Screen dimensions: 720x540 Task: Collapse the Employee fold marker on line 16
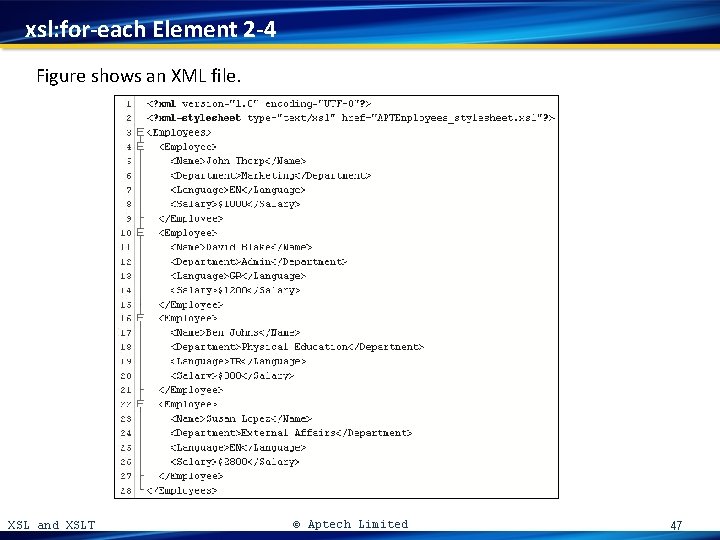click(141, 318)
